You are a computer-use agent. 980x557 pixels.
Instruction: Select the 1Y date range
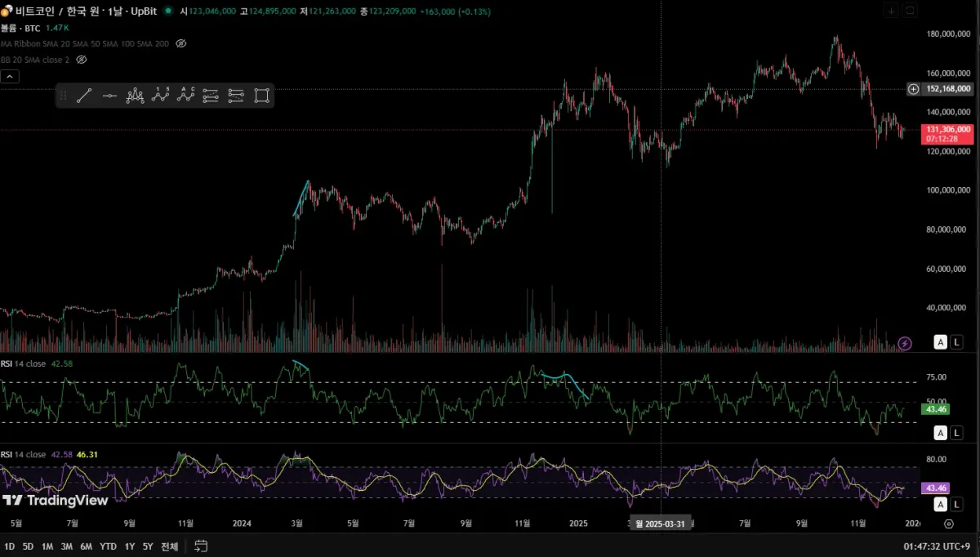[x=129, y=546]
